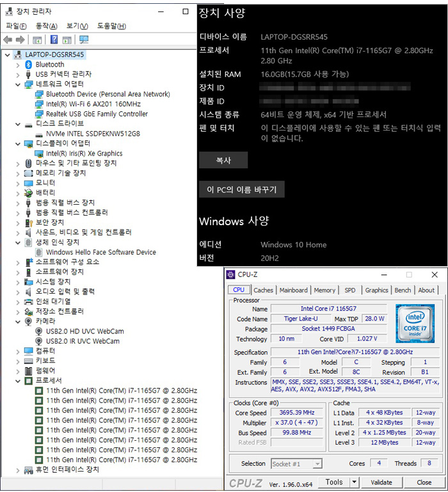
Task: Select USB2.0 IR UVC WebCam
Action: click(x=83, y=341)
